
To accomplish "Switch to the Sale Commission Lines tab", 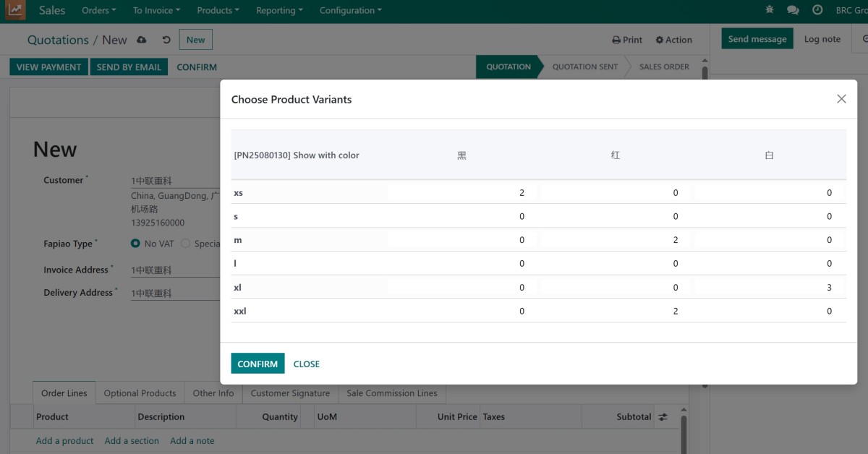I will click(x=391, y=393).
